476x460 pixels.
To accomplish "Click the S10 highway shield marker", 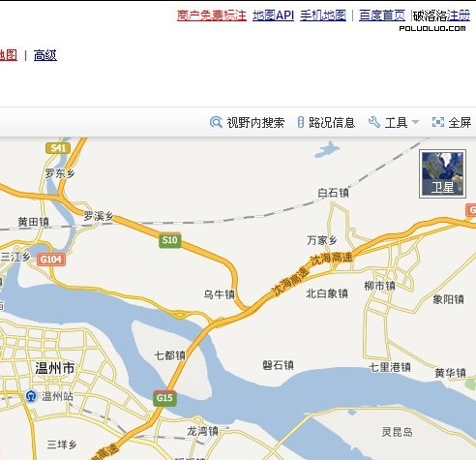I will 169,240.
